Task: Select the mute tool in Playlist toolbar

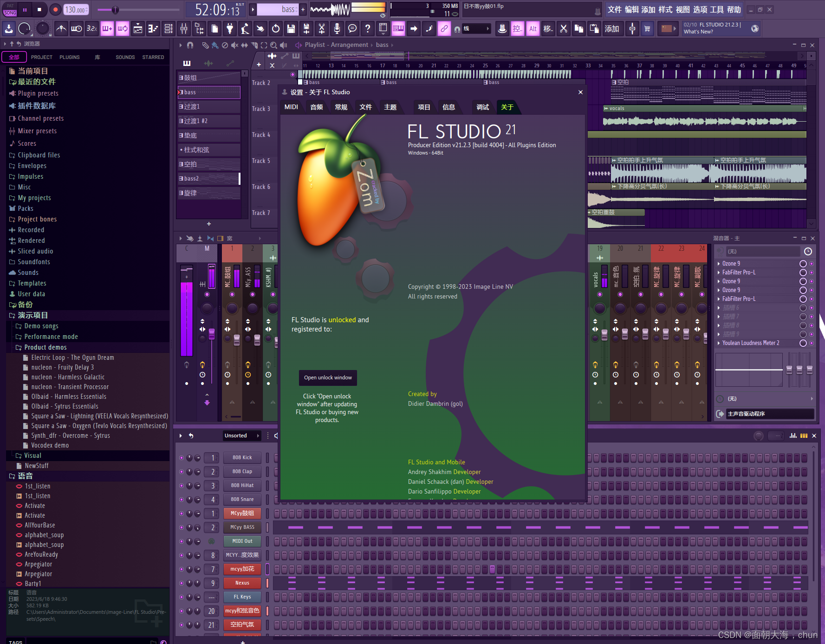Action: pos(234,45)
